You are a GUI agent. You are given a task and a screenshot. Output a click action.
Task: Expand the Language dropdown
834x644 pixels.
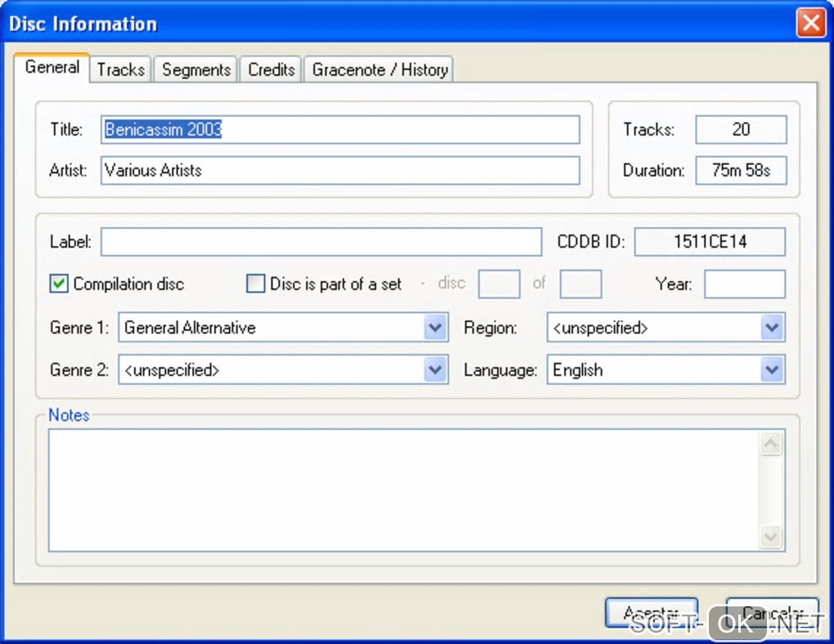point(772,370)
